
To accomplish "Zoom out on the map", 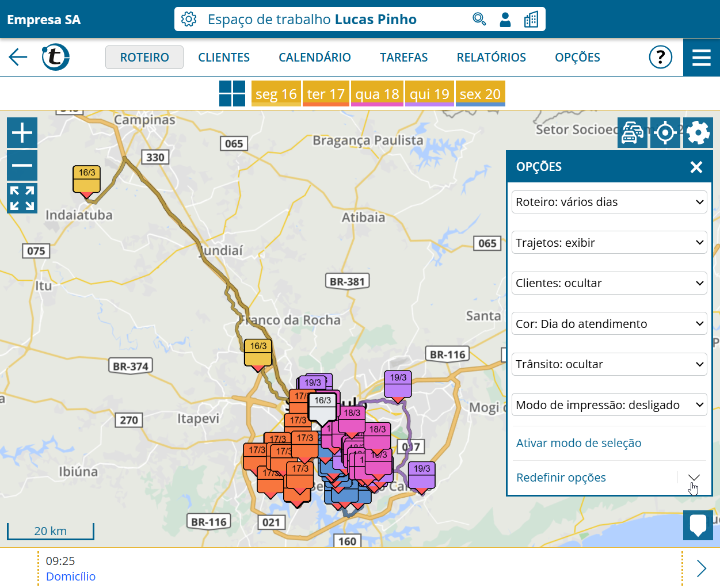I will 22,166.
